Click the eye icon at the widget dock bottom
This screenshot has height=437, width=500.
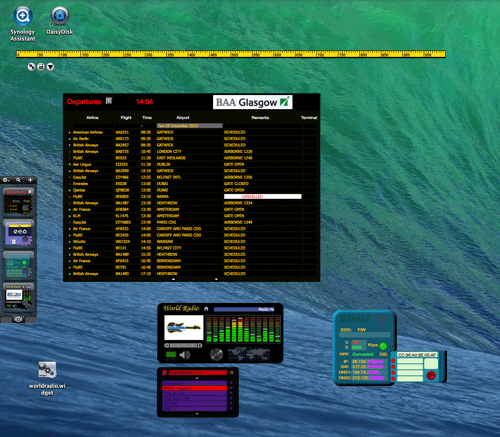[x=18, y=319]
